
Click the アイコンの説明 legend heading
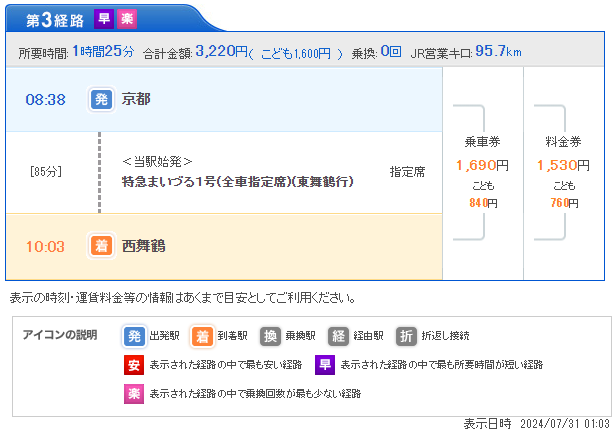point(60,335)
